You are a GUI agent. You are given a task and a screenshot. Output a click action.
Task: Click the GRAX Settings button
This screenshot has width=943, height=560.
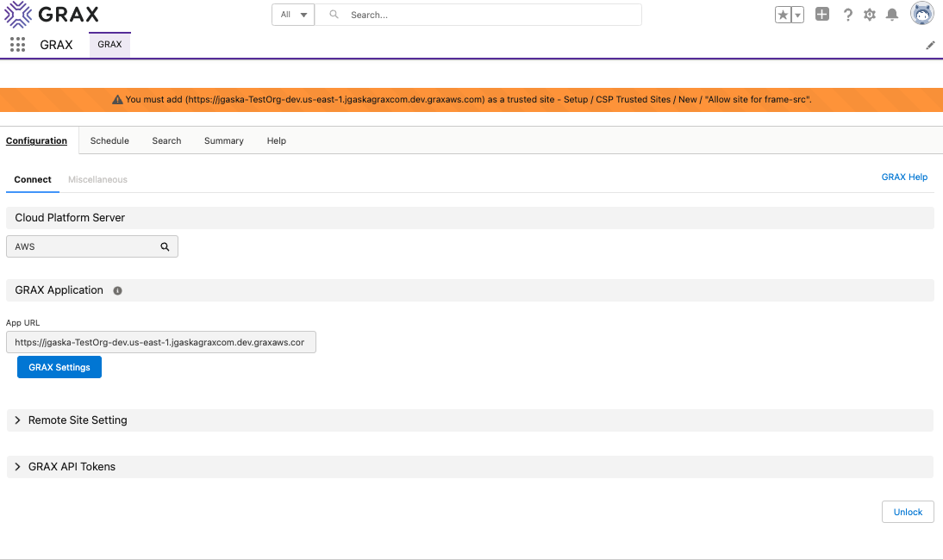59,367
